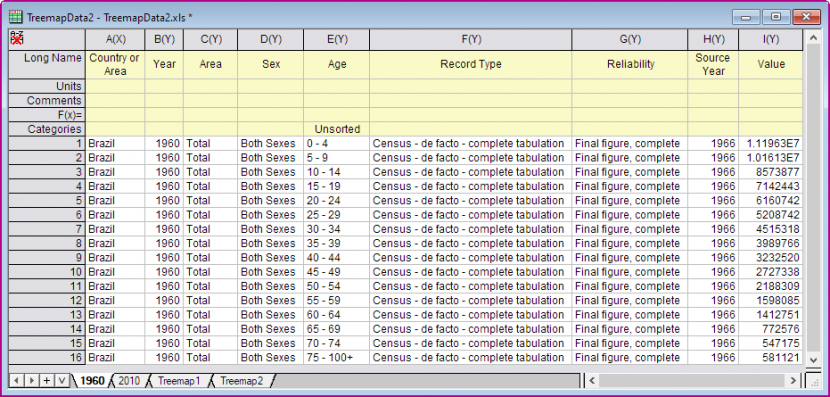The width and height of the screenshot is (830, 397).
Task: Click 'Final figure, complete' in row 12
Action: pyautogui.click(x=629, y=301)
